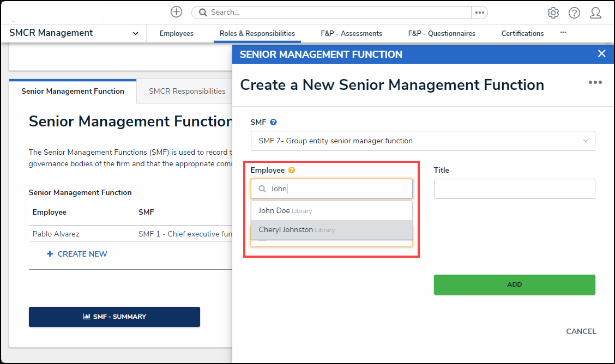This screenshot has width=615, height=364.
Task: Click the search bar ellipsis options
Action: (479, 13)
